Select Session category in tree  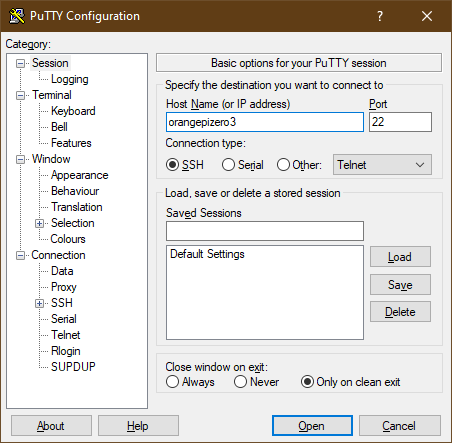pyautogui.click(x=50, y=63)
